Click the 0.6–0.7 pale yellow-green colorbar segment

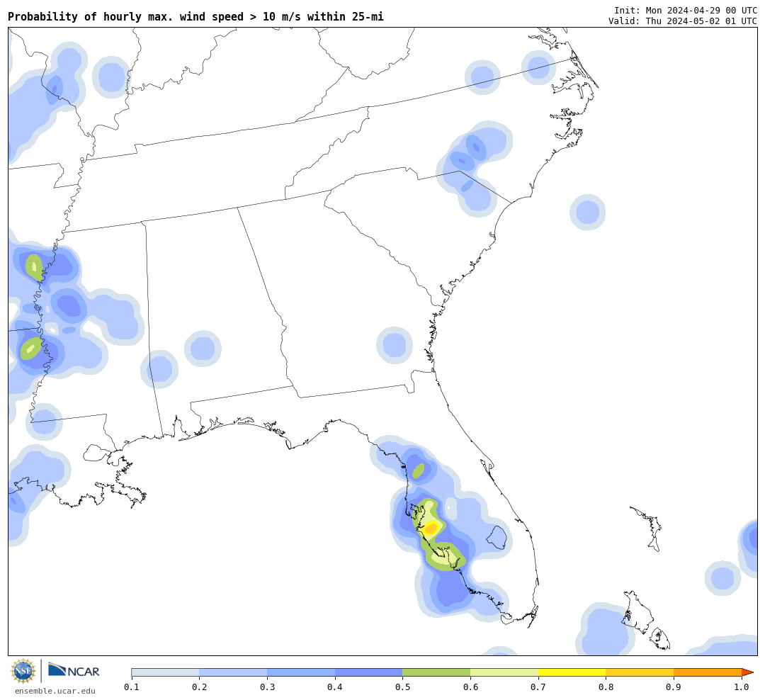click(x=504, y=672)
